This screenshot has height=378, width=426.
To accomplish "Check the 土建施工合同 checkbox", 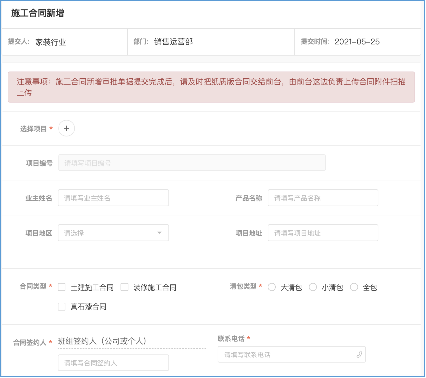I will pyautogui.click(x=62, y=287).
